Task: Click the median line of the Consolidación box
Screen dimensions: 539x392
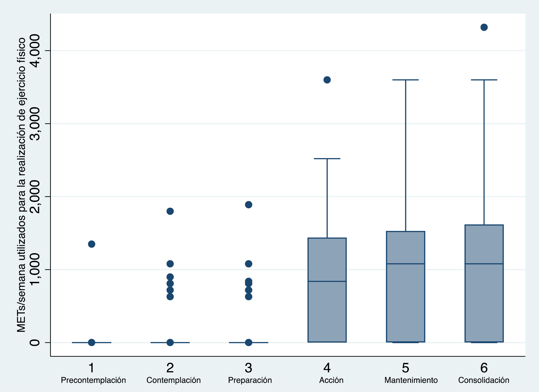Action: (x=484, y=264)
